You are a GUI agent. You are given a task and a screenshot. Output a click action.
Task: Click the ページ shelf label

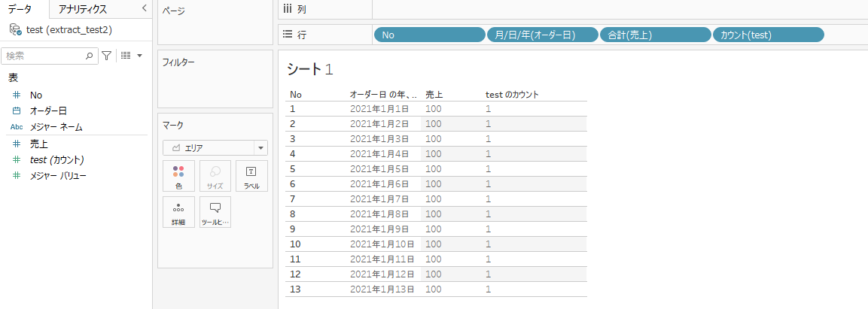coord(173,11)
